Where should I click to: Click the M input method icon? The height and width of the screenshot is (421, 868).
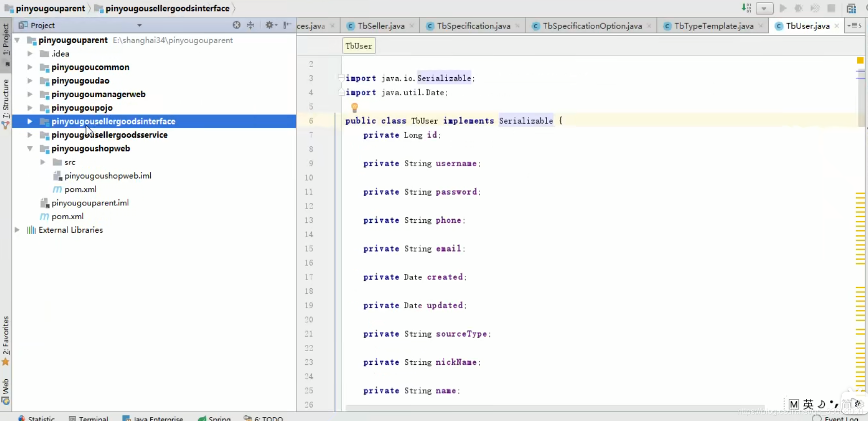(x=794, y=404)
